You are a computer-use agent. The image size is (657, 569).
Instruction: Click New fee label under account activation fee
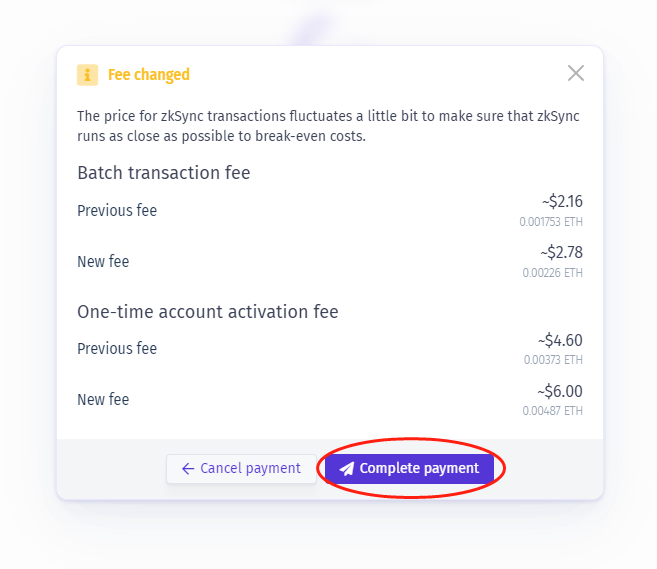tap(103, 400)
